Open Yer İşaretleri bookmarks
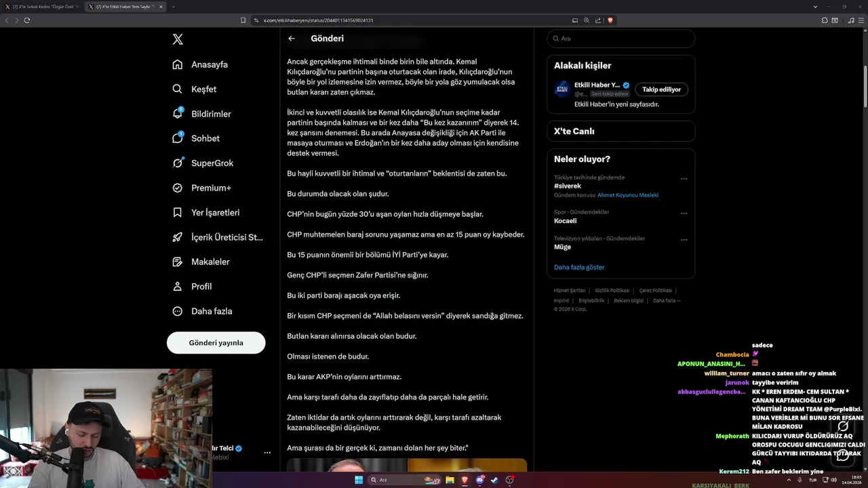Screen dimensions: 868x488 206,212
